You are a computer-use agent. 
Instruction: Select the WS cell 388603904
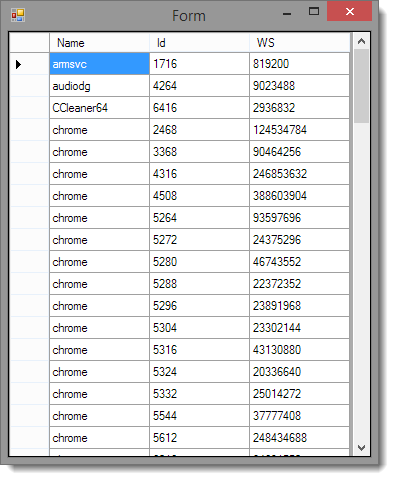tap(299, 196)
